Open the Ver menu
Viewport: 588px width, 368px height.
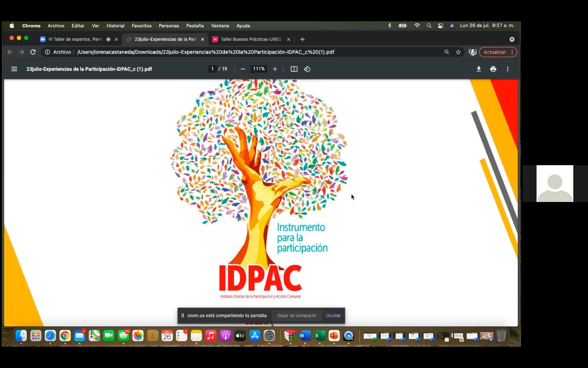tap(96, 26)
